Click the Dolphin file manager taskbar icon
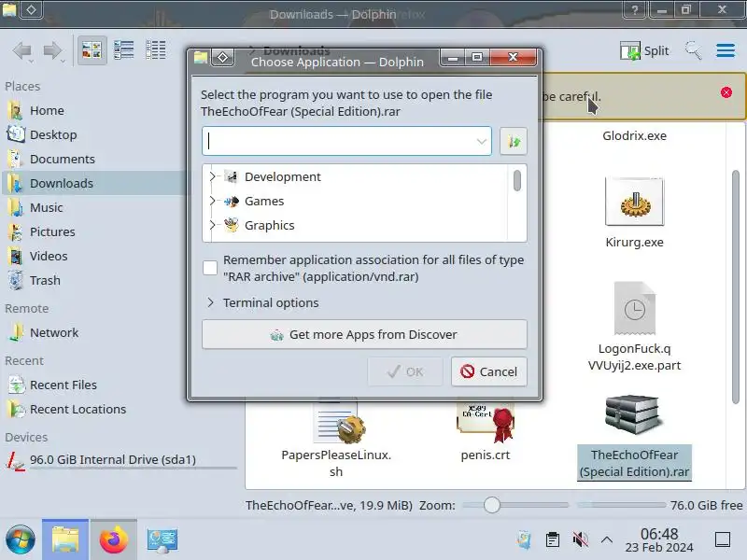The width and height of the screenshot is (747, 560). [65, 540]
